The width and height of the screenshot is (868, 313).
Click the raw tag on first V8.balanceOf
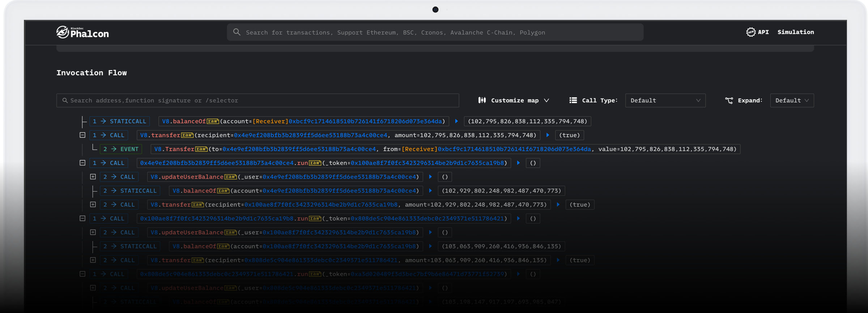(x=213, y=121)
